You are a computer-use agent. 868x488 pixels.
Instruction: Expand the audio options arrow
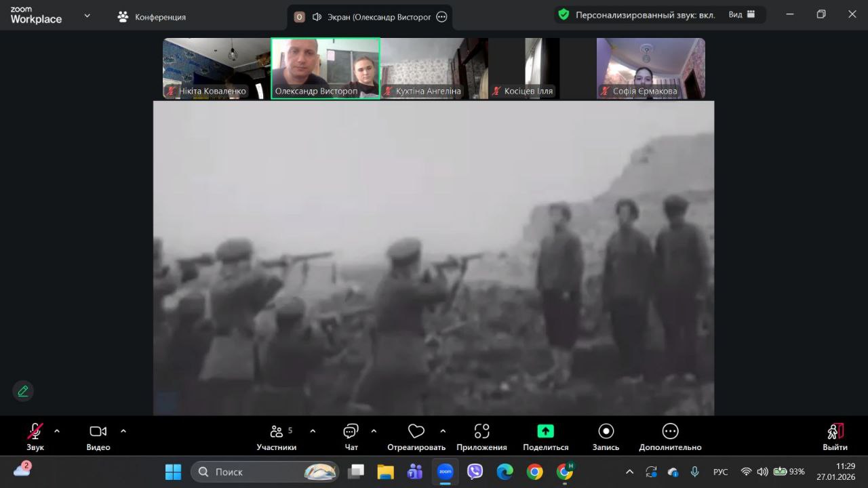(x=57, y=431)
